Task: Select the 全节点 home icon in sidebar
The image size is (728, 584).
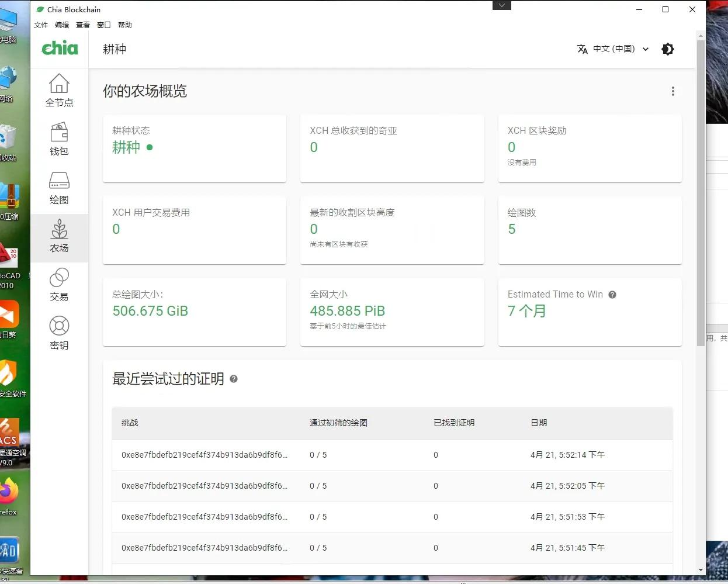Action: pyautogui.click(x=58, y=89)
